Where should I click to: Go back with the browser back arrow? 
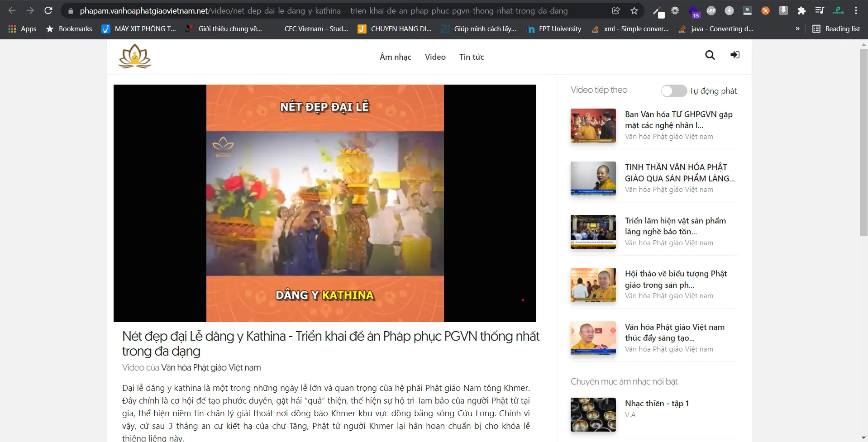(12, 10)
